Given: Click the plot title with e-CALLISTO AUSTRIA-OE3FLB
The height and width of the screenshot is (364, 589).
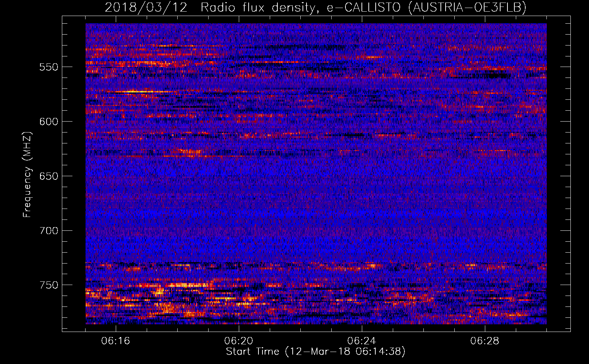Looking at the screenshot, I should 316,7.
